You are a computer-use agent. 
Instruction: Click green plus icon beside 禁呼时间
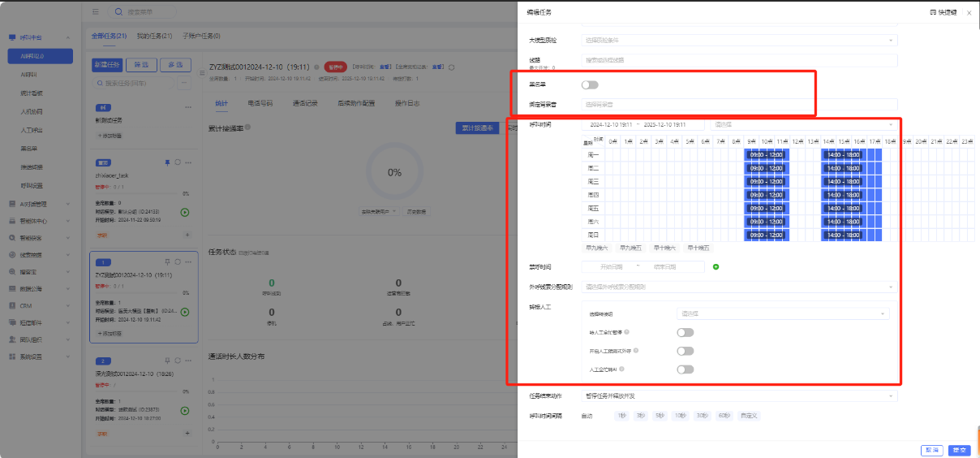716,266
